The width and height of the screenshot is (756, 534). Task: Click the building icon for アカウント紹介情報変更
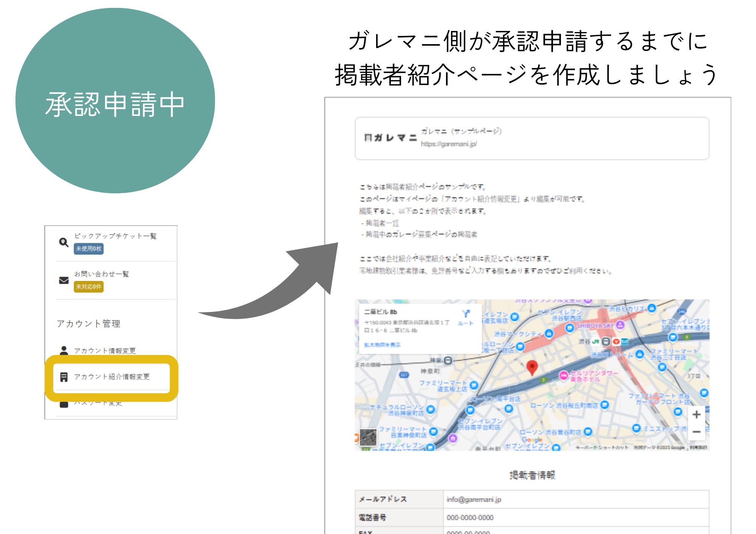tap(64, 377)
